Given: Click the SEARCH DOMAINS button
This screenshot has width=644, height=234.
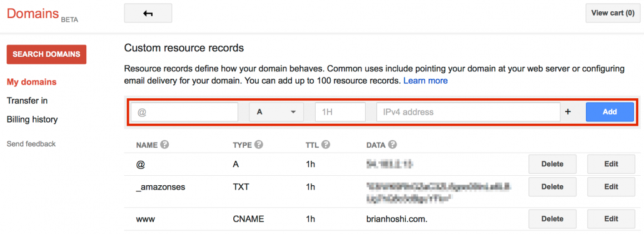Looking at the screenshot, I should [46, 54].
